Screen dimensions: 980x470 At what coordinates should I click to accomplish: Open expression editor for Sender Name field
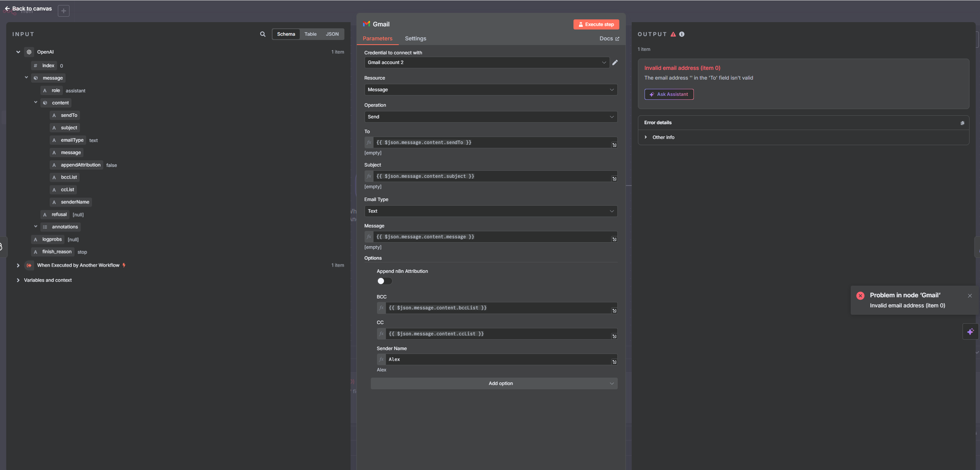click(x=614, y=362)
